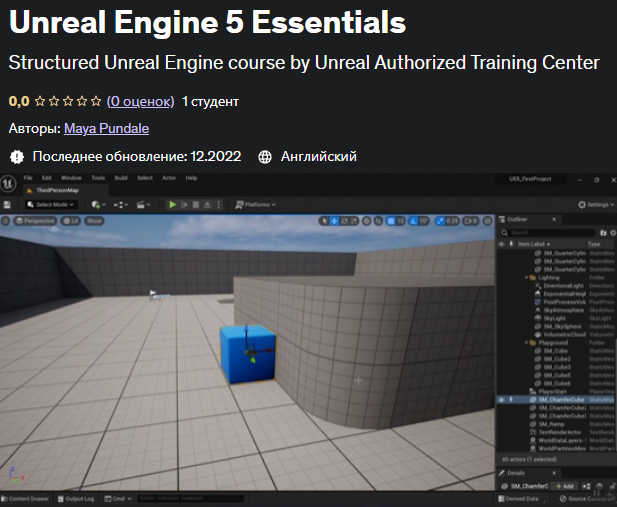Click the Unreal Engine logo icon
Image resolution: width=617 pixels, height=507 pixels.
coord(8,185)
